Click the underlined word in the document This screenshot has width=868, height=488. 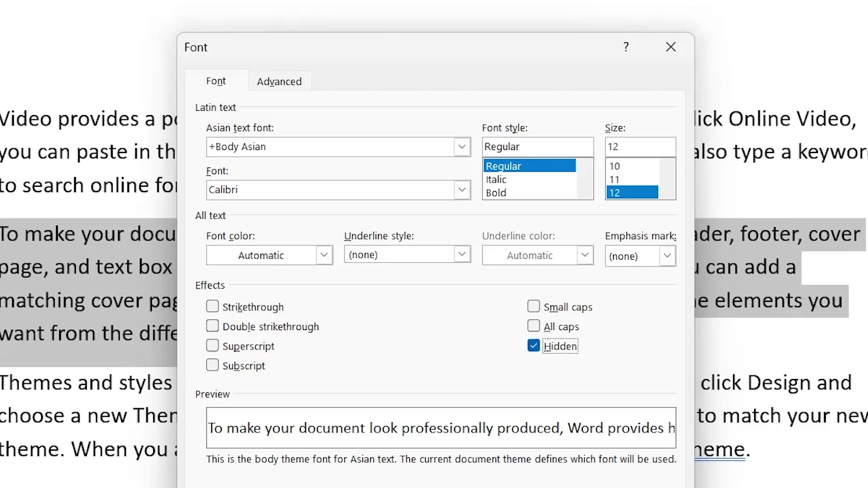click(x=720, y=449)
